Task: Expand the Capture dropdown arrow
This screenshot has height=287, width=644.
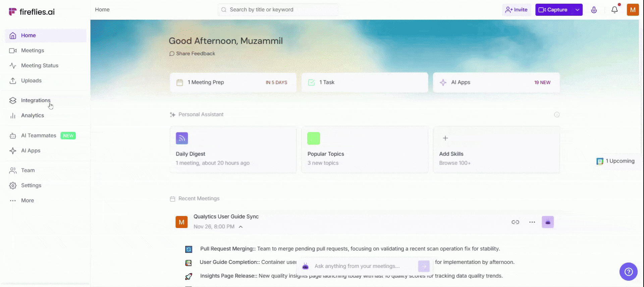Action: coord(577,10)
